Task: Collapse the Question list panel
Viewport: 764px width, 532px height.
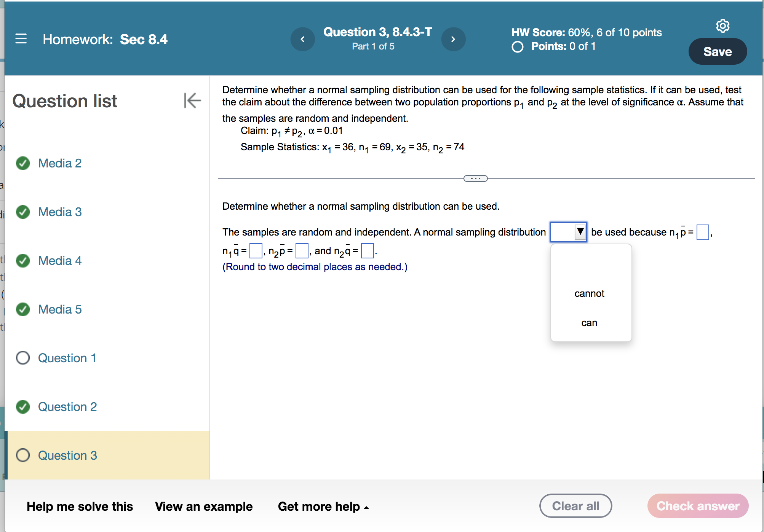Action: pyautogui.click(x=192, y=100)
